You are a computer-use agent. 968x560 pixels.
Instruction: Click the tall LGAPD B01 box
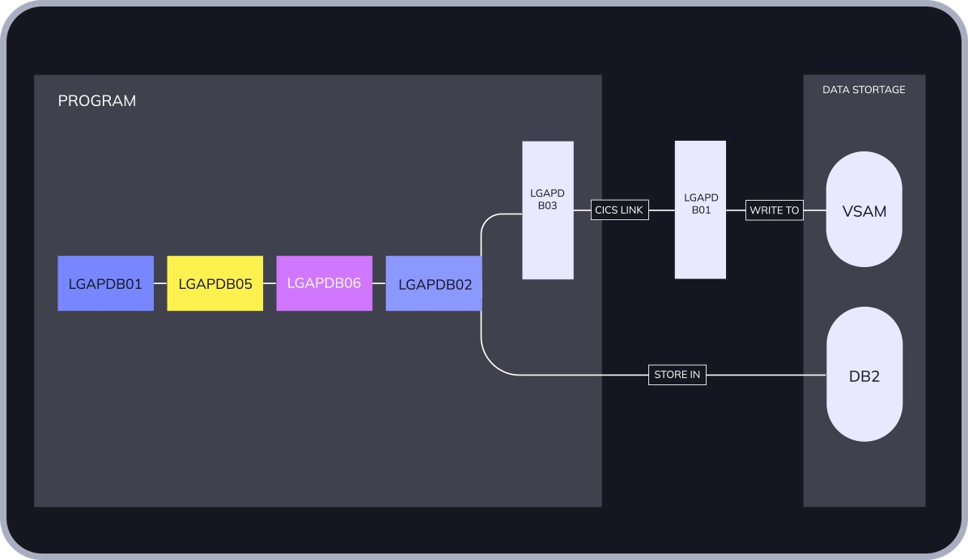[x=700, y=210]
